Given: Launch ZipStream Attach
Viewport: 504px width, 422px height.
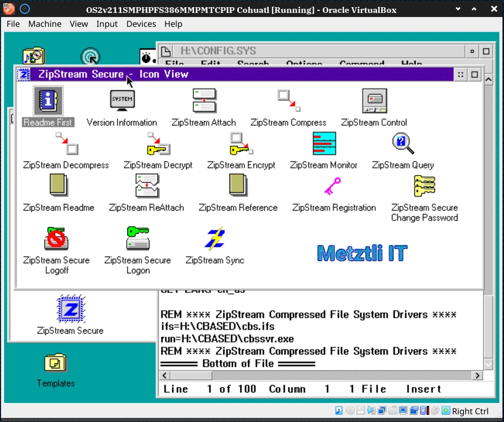Looking at the screenshot, I should [x=204, y=101].
